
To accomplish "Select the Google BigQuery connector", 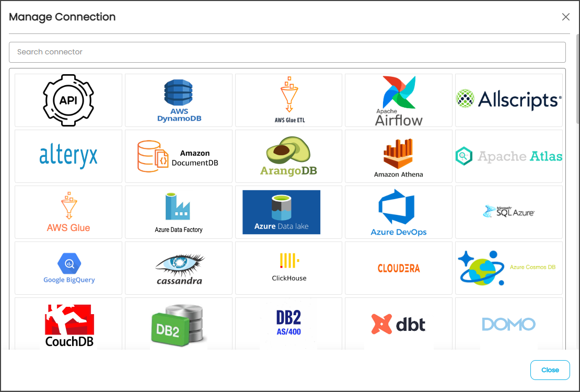I will pyautogui.click(x=68, y=268).
